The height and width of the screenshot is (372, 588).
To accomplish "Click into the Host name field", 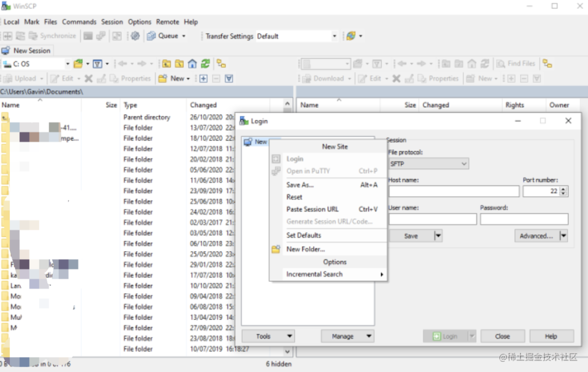I will (x=454, y=191).
